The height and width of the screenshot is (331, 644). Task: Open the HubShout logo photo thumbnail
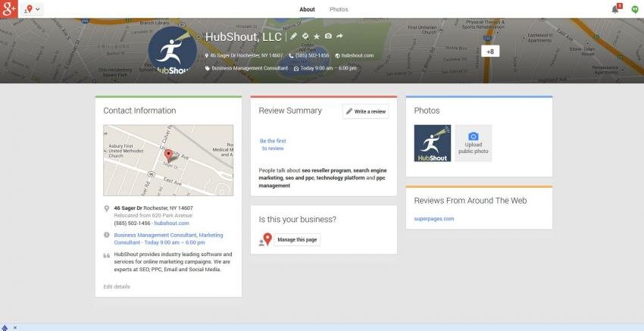(x=433, y=143)
